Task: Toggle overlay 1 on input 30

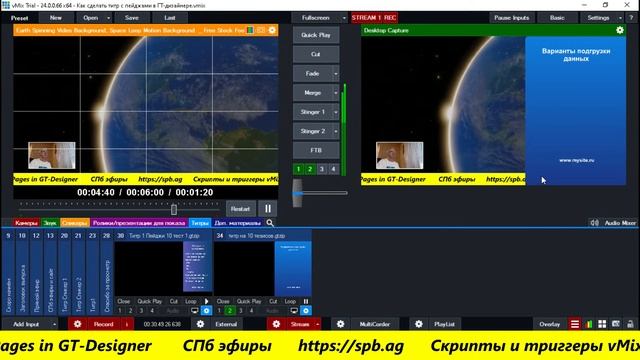Action: pos(120,311)
